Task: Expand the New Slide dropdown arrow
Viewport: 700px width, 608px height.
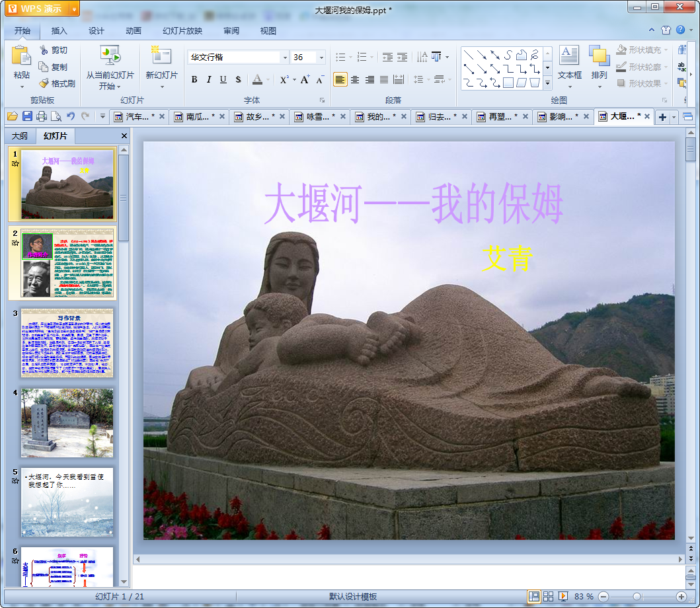Action: (161, 87)
